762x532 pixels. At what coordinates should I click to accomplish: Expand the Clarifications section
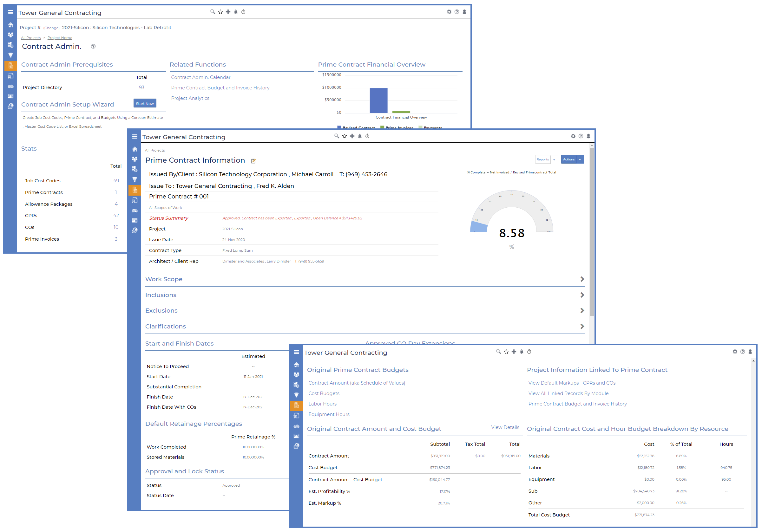[582, 327]
